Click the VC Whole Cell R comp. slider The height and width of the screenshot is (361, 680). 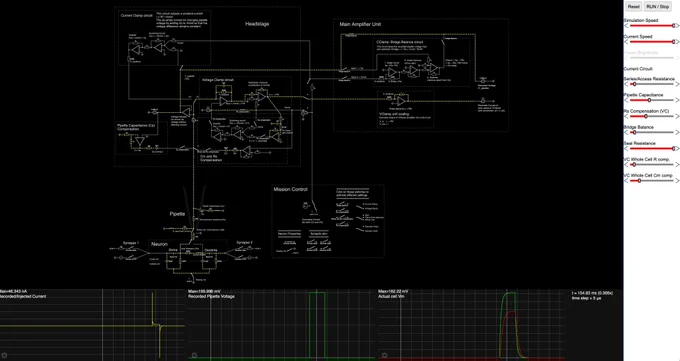[x=651, y=164]
